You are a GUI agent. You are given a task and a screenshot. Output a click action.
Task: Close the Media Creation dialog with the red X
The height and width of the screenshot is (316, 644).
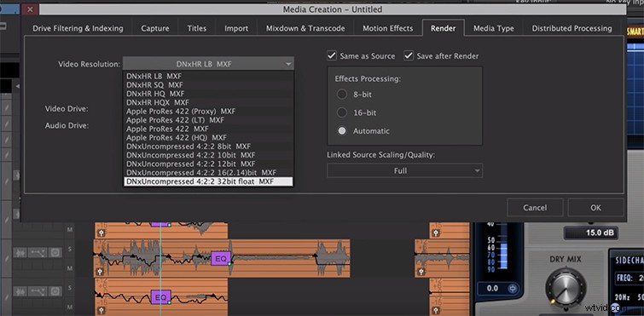pos(31,9)
